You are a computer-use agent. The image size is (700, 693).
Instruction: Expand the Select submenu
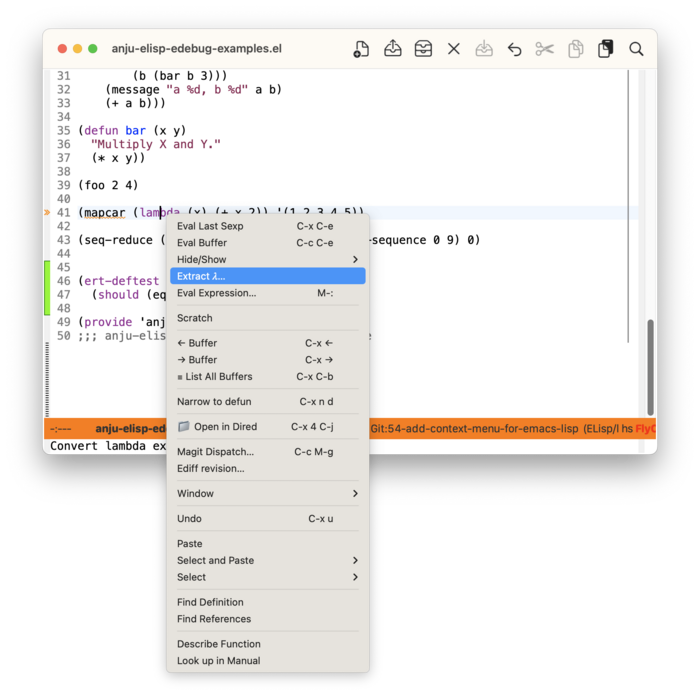(x=268, y=577)
